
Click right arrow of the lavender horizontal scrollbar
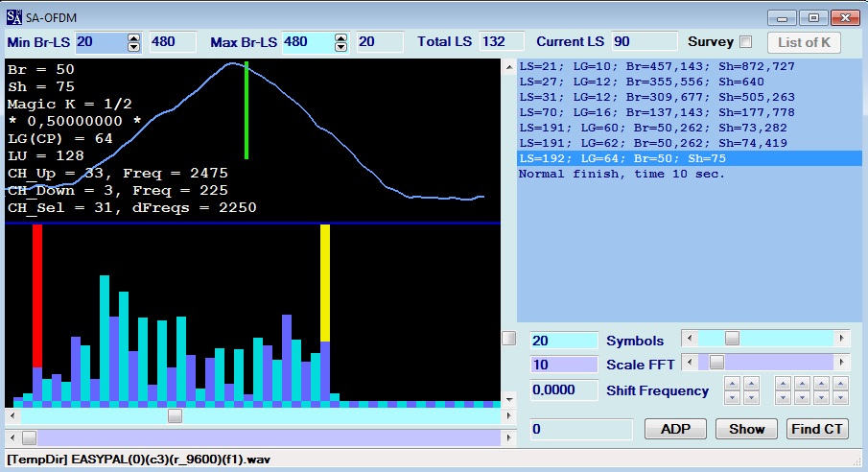click(x=508, y=438)
